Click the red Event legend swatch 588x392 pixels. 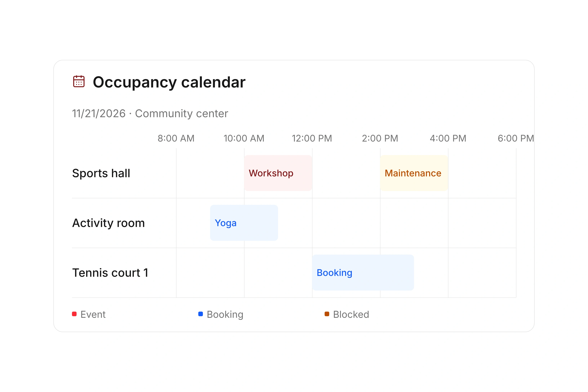coord(74,314)
